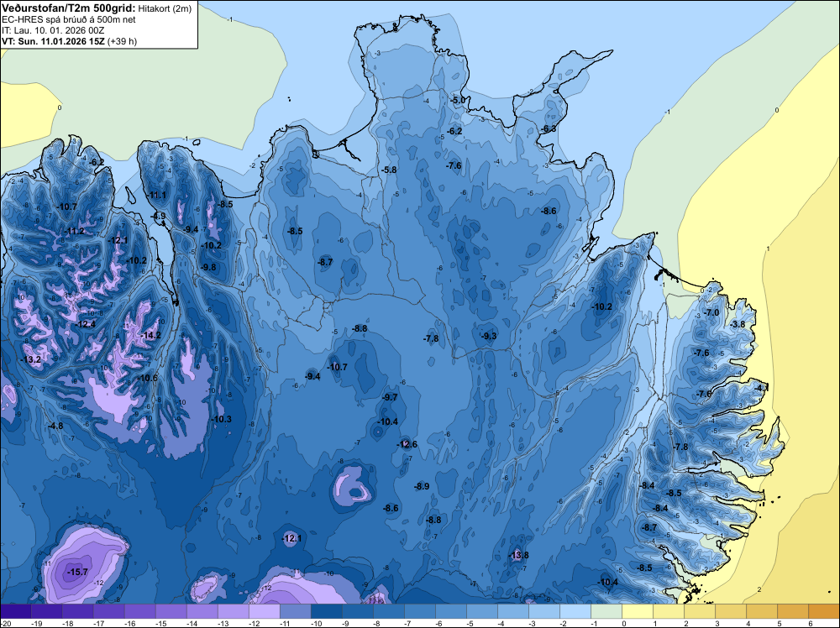The image size is (840, 628).
Task: Click the map title 'Veðurstofan/T2m 500grid'
Action: (x=69, y=8)
